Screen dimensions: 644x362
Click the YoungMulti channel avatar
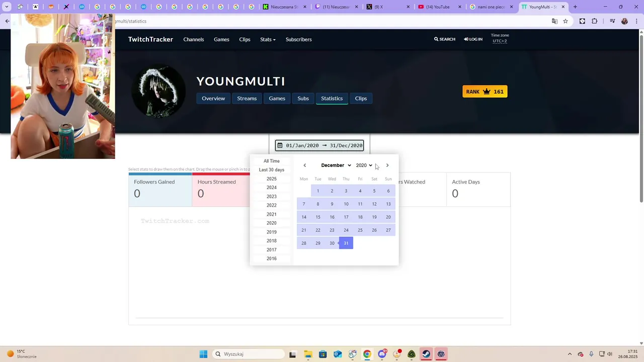[158, 91]
